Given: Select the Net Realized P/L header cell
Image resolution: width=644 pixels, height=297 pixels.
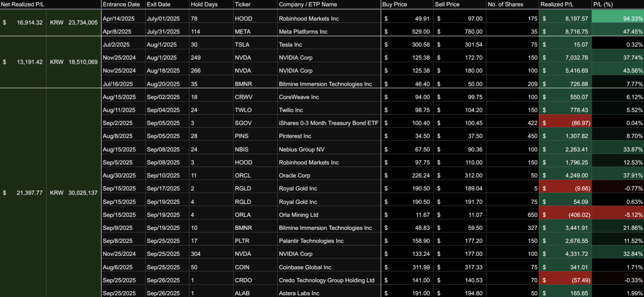Looking at the screenshot, I should pyautogui.click(x=51, y=4).
